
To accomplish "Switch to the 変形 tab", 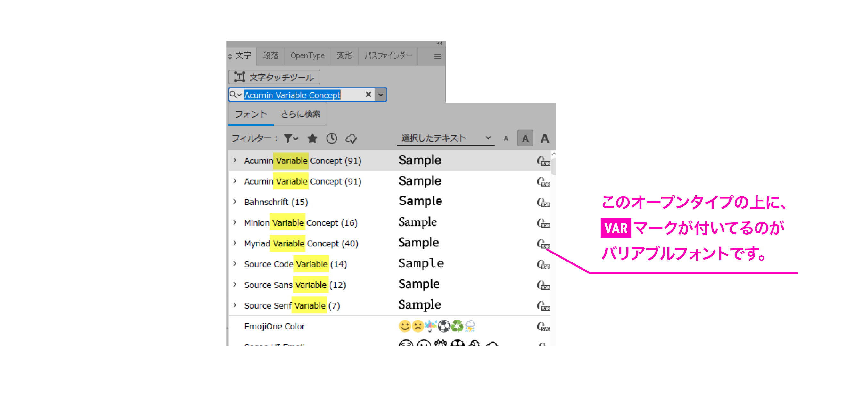I will pyautogui.click(x=344, y=55).
